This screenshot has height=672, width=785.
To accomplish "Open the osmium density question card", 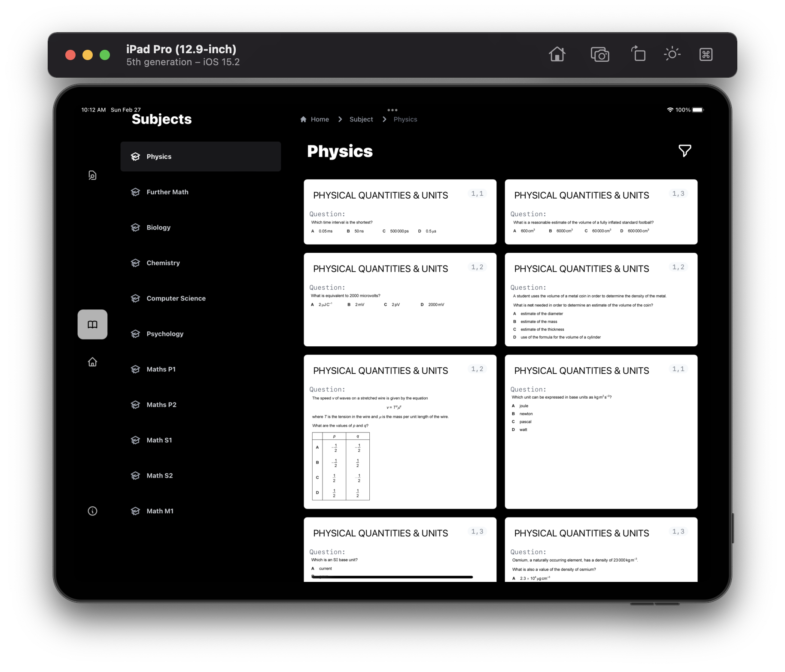I will click(601, 550).
